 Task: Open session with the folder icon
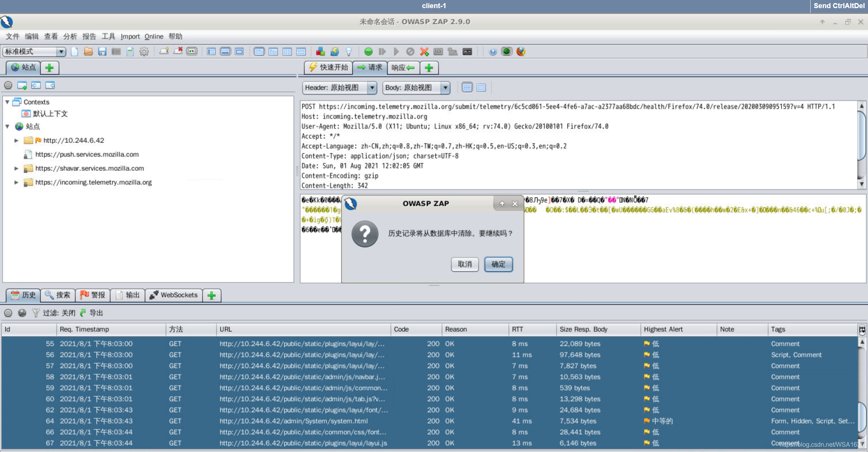click(88, 52)
